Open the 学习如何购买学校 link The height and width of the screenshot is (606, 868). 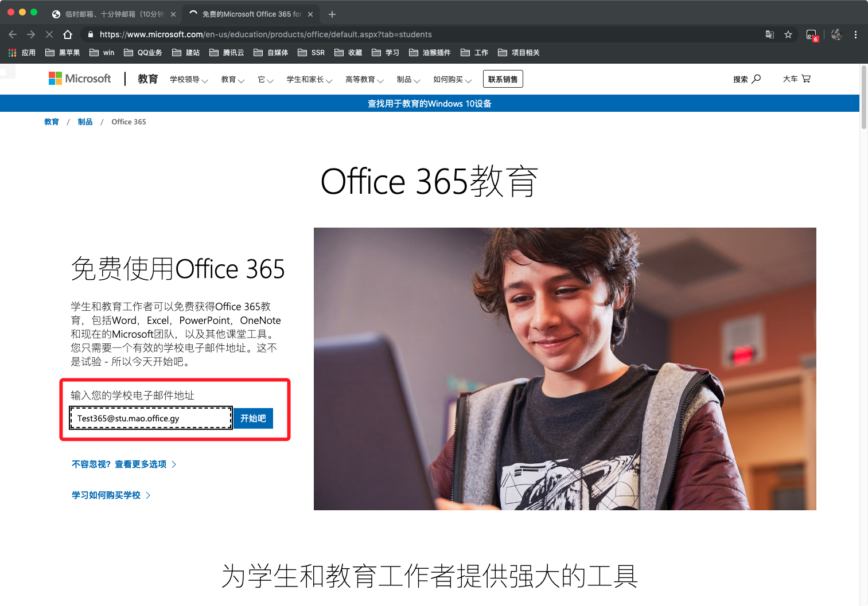(x=111, y=495)
